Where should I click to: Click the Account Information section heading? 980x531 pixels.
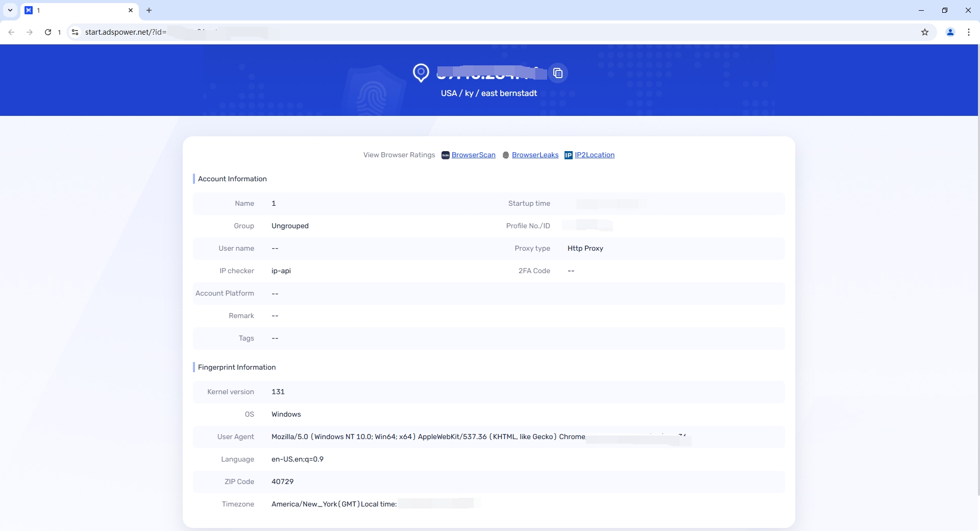[232, 179]
